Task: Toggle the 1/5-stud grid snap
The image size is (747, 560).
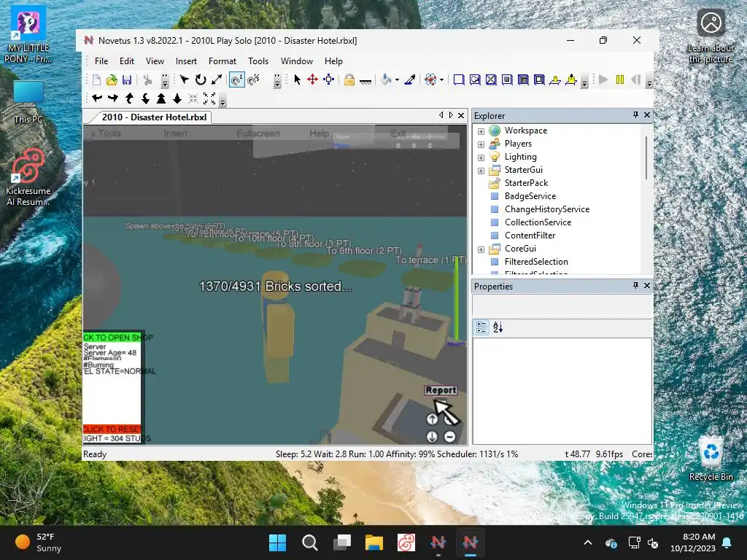Action: pyautogui.click(x=254, y=79)
